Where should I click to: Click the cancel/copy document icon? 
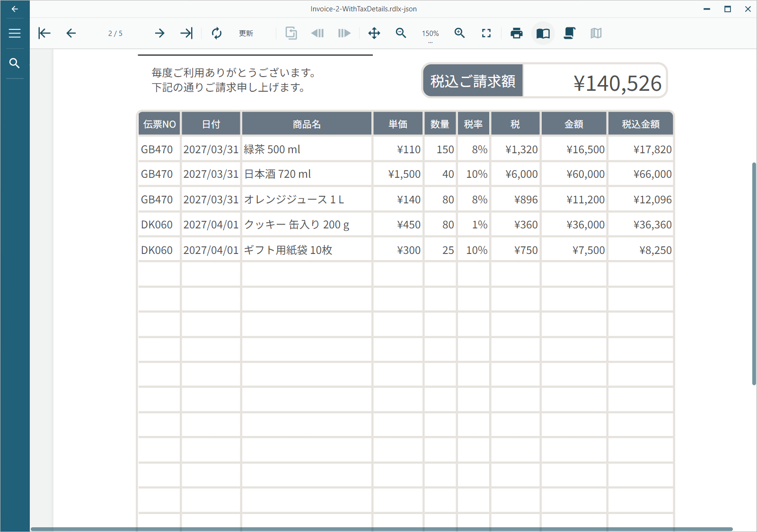click(291, 33)
